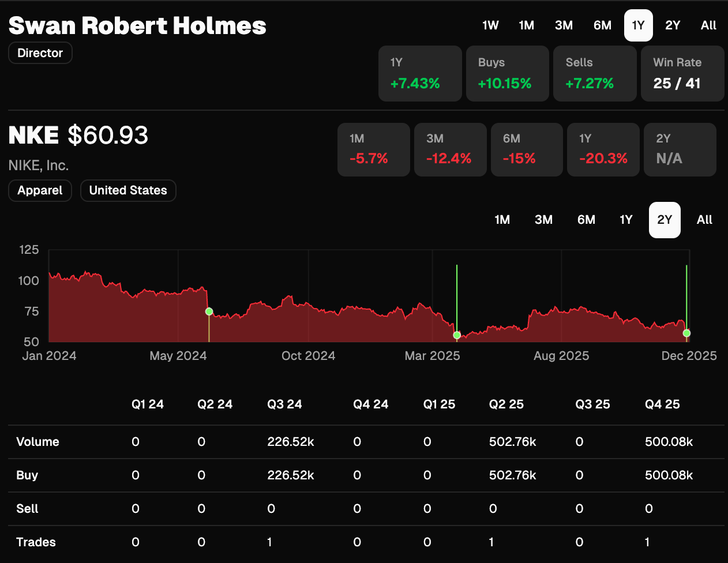
Task: Click the NIKE, Inc. company name
Action: tap(39, 166)
